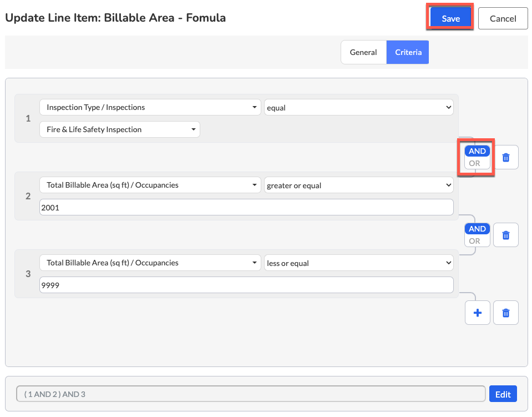Select the Criteria tab
Viewport: 532px width, 417px height.
(x=408, y=52)
